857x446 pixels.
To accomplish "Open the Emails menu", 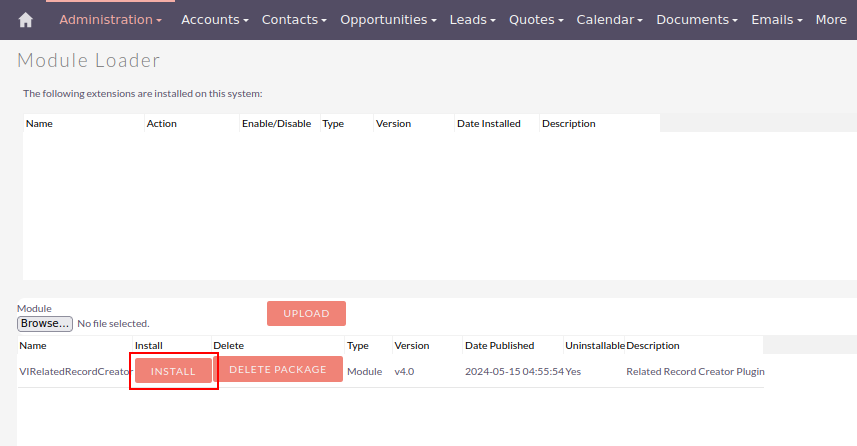I will (777, 20).
